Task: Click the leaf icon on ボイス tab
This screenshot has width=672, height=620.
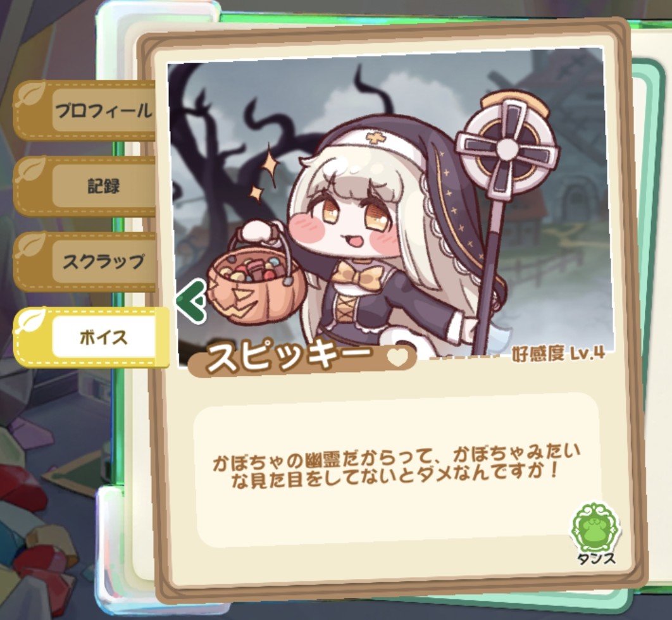Action: pyautogui.click(x=31, y=321)
